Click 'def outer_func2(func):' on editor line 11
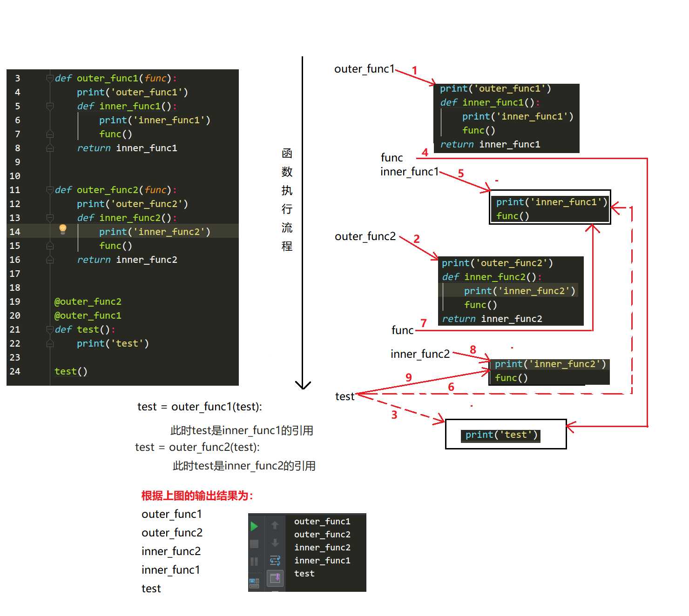Image resolution: width=689 pixels, height=616 pixels. [x=116, y=190]
